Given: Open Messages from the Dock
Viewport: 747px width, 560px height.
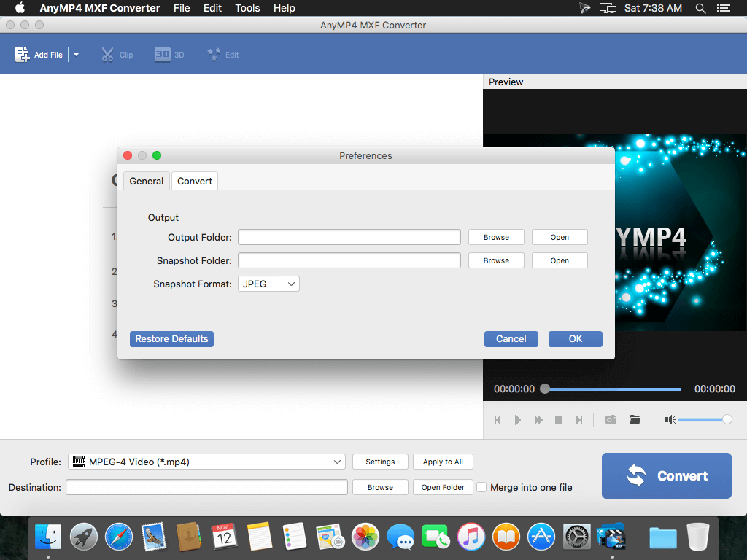Looking at the screenshot, I should (400, 537).
